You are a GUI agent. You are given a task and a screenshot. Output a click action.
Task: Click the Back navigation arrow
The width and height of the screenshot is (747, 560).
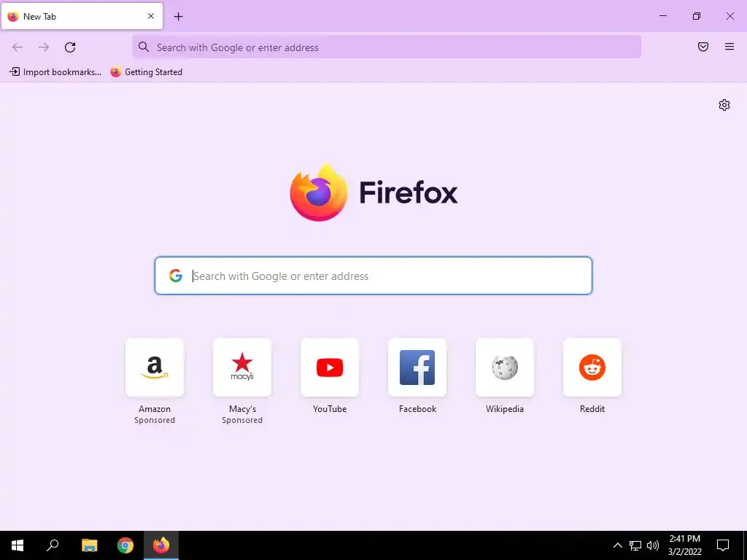pos(18,47)
